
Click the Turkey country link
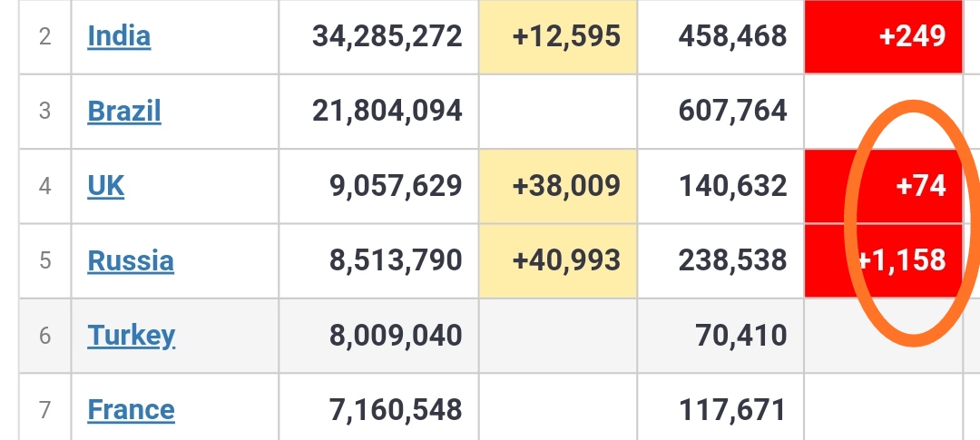[132, 336]
